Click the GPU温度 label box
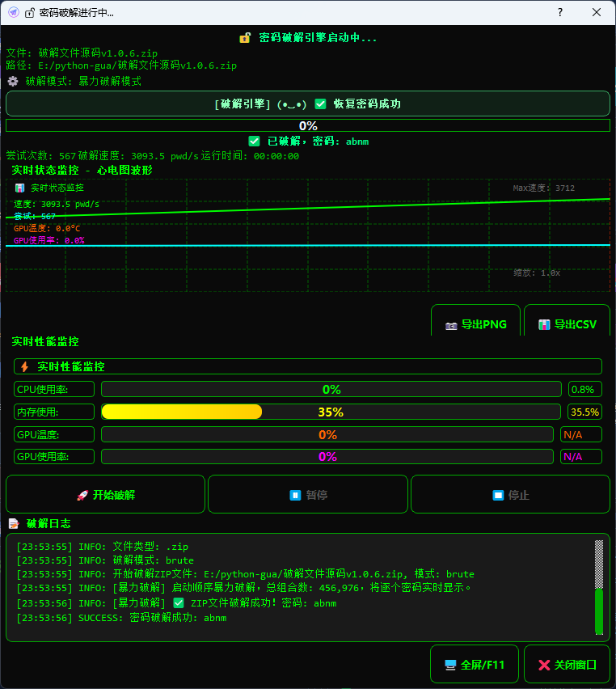 point(54,434)
